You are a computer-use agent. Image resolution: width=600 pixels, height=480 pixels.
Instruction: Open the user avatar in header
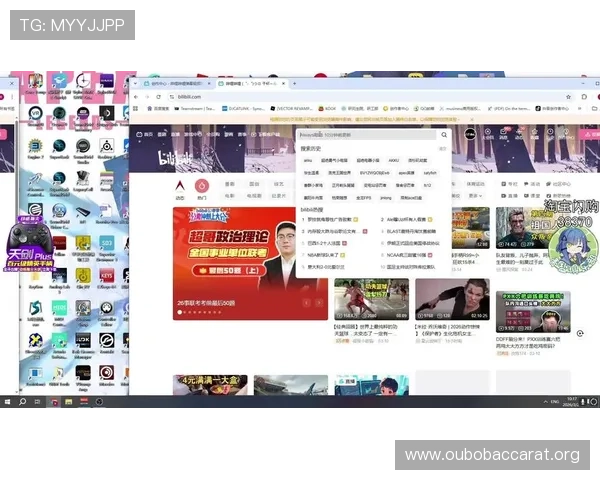click(x=470, y=134)
